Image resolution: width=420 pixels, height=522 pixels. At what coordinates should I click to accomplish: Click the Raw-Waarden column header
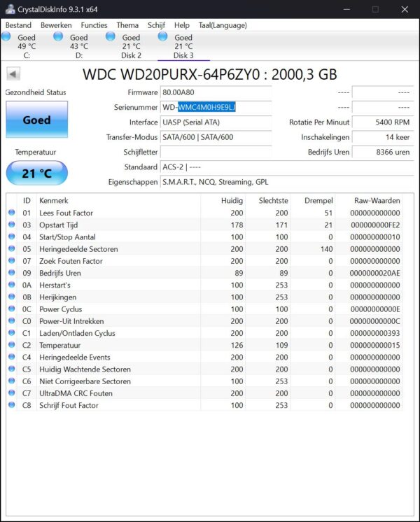[377, 200]
